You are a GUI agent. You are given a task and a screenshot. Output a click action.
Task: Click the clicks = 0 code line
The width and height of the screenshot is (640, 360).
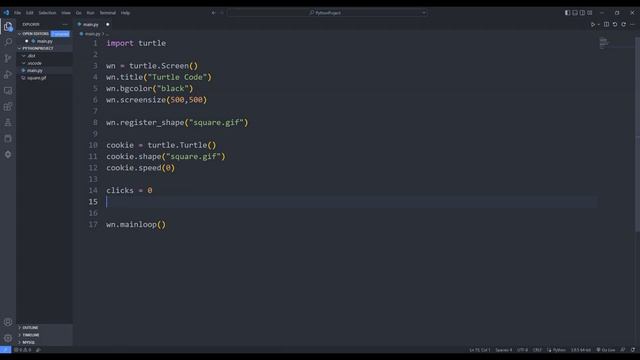(x=129, y=191)
